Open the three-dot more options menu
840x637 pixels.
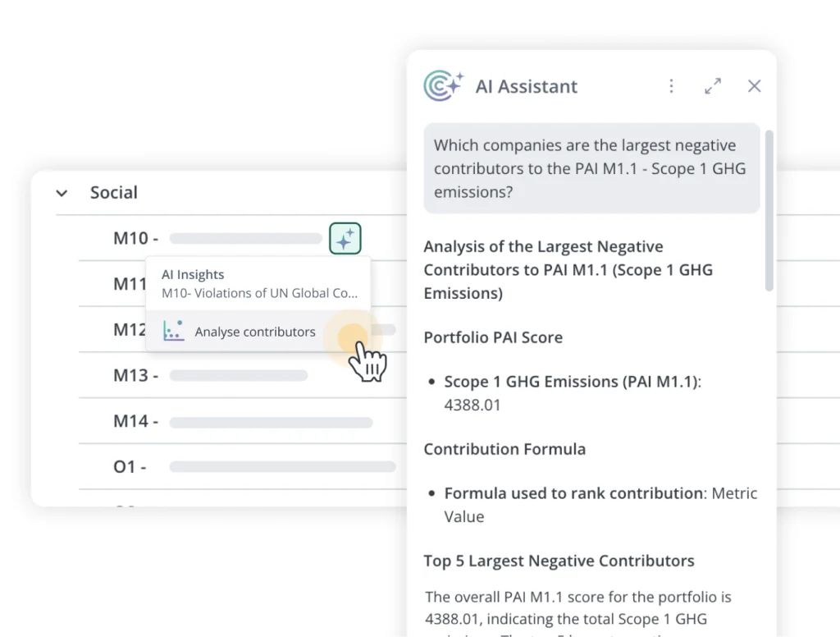671,86
